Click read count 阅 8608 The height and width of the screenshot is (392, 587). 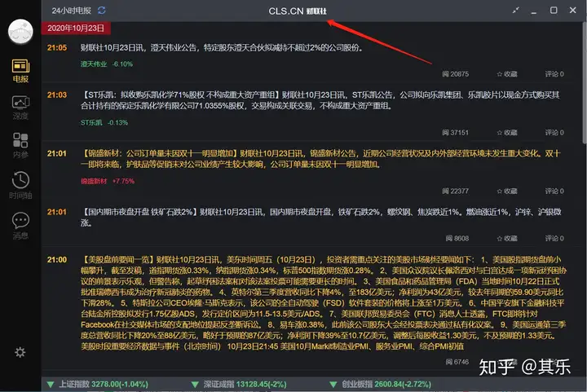tap(457, 238)
